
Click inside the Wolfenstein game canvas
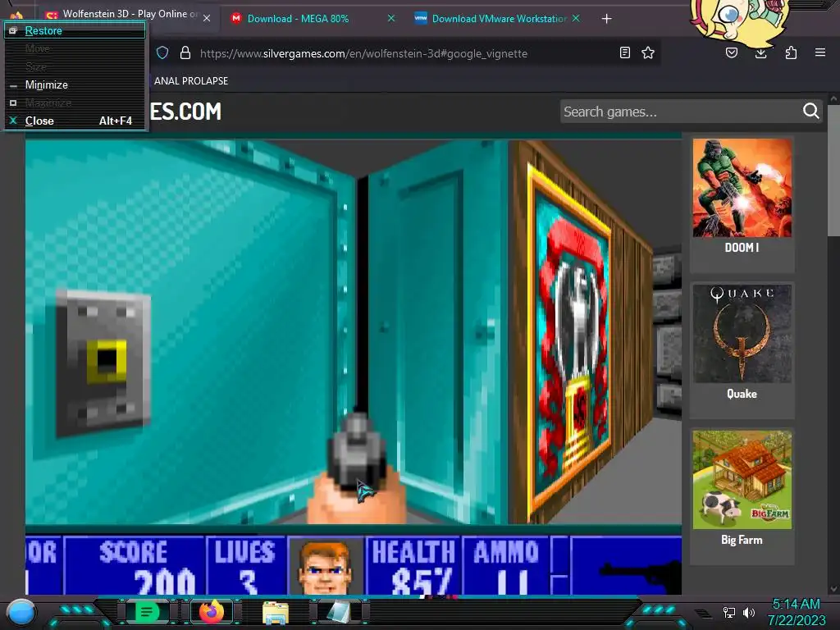[354, 367]
